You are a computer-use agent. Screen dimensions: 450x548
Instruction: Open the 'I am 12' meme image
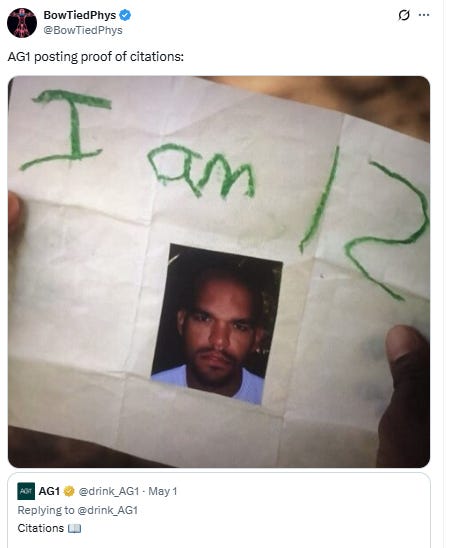coord(219,272)
